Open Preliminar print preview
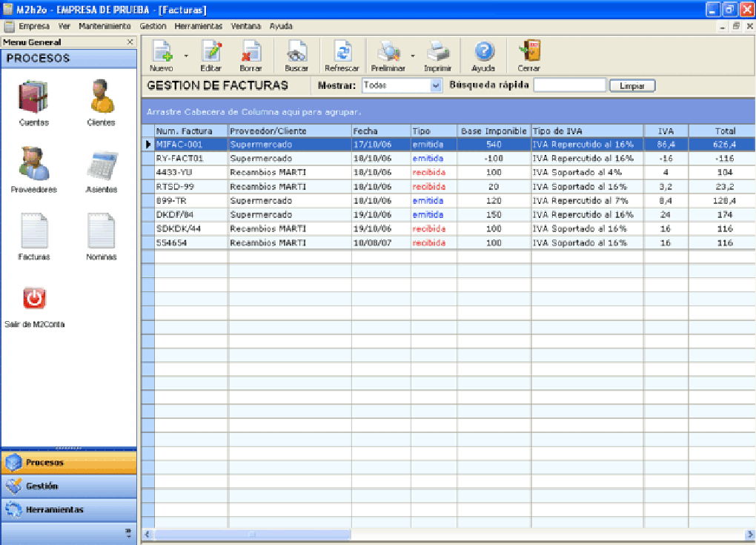Image resolution: width=756 pixels, height=545 pixels. point(388,56)
